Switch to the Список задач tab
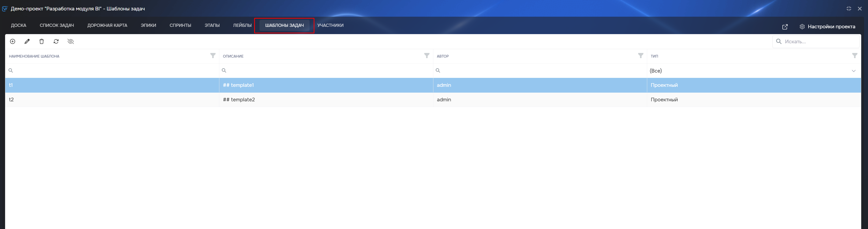Screen dimensions: 868x229 57,25
